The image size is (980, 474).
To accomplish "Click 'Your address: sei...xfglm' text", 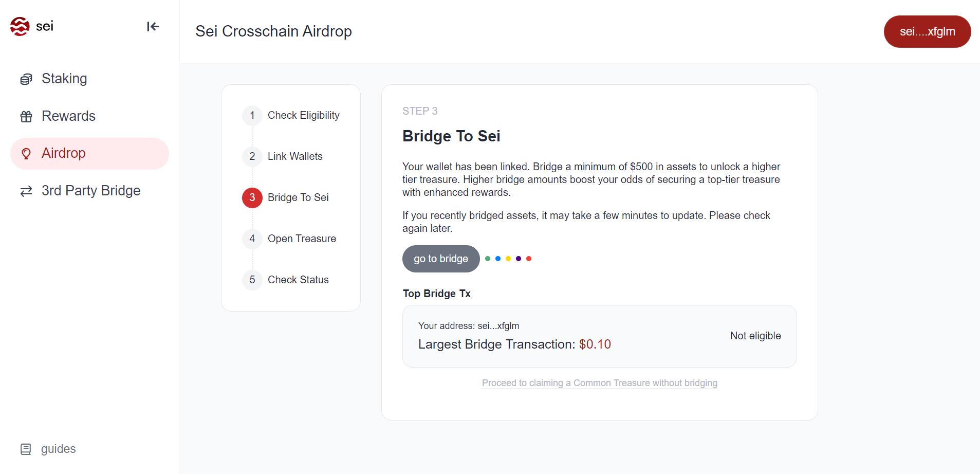I will 469,326.
